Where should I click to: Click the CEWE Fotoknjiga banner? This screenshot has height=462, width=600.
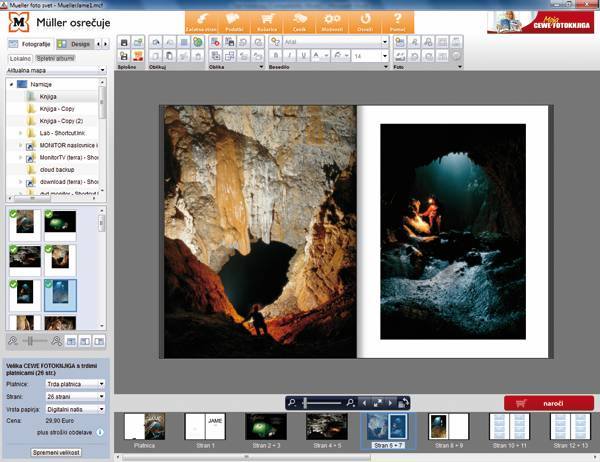540,22
